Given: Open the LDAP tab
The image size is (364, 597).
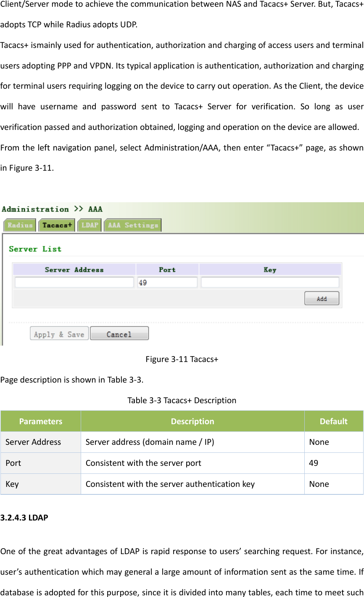Looking at the screenshot, I should coord(90,225).
